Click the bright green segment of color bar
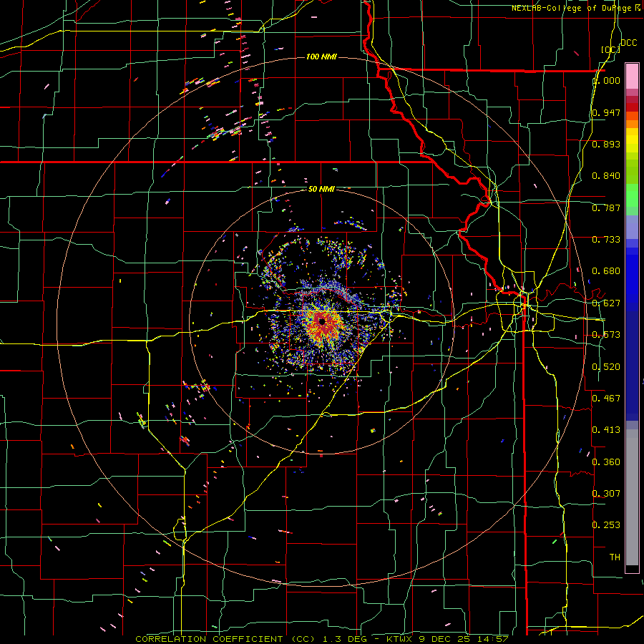The image size is (644, 644). [x=632, y=195]
